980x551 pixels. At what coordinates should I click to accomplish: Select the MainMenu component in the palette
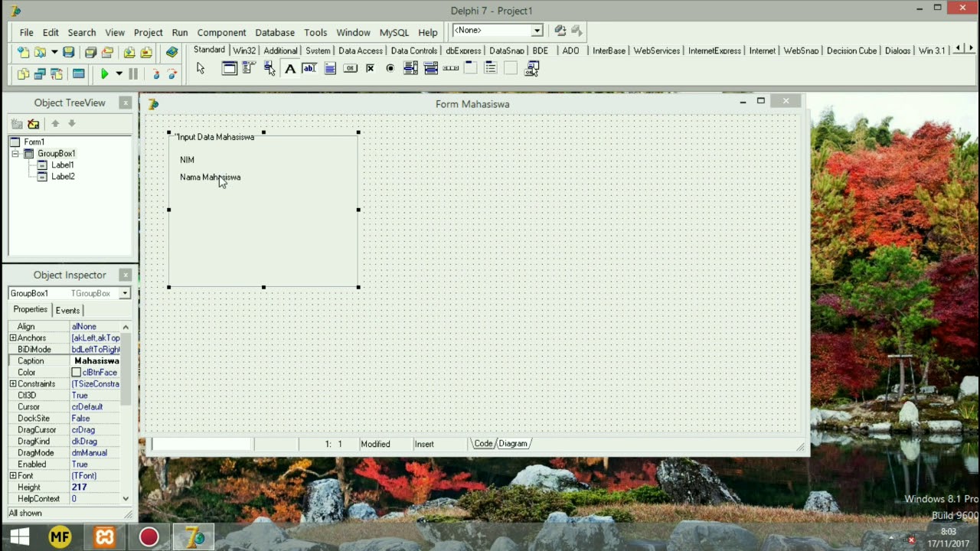coord(249,69)
